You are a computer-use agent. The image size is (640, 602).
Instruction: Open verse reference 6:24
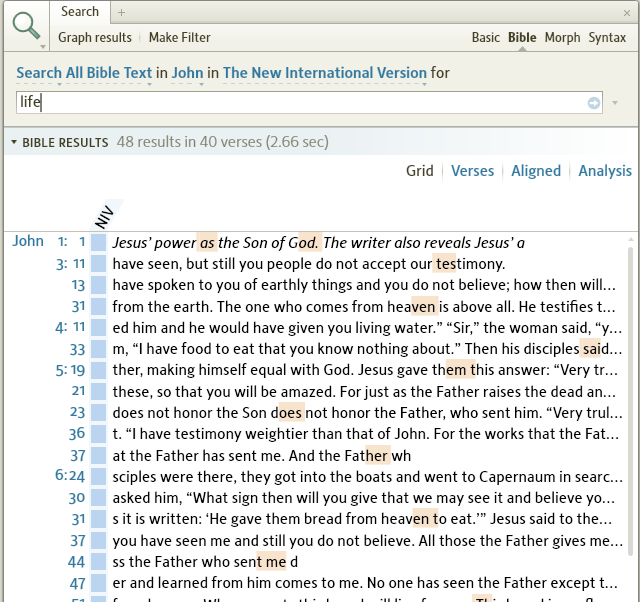pyautogui.click(x=70, y=476)
